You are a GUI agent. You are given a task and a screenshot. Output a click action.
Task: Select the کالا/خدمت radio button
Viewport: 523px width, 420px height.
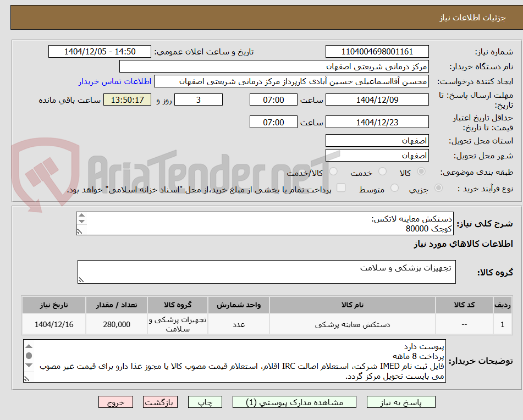(x=333, y=172)
